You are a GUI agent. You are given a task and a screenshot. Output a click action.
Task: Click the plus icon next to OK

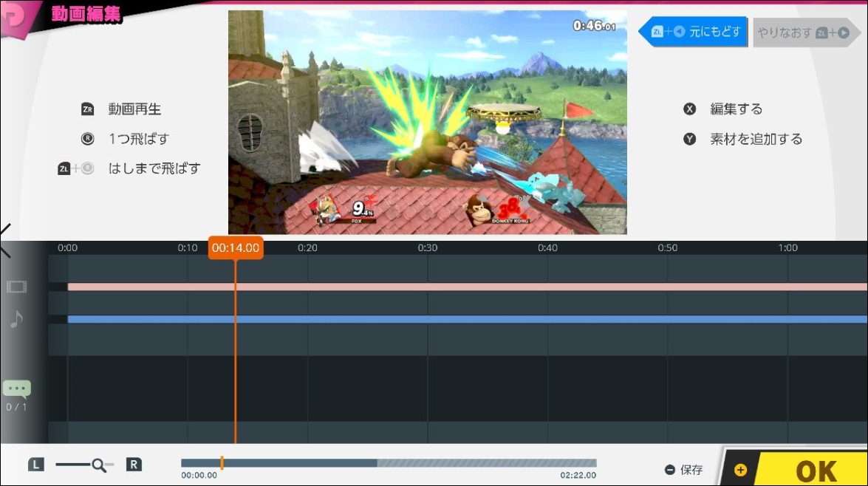pos(741,470)
